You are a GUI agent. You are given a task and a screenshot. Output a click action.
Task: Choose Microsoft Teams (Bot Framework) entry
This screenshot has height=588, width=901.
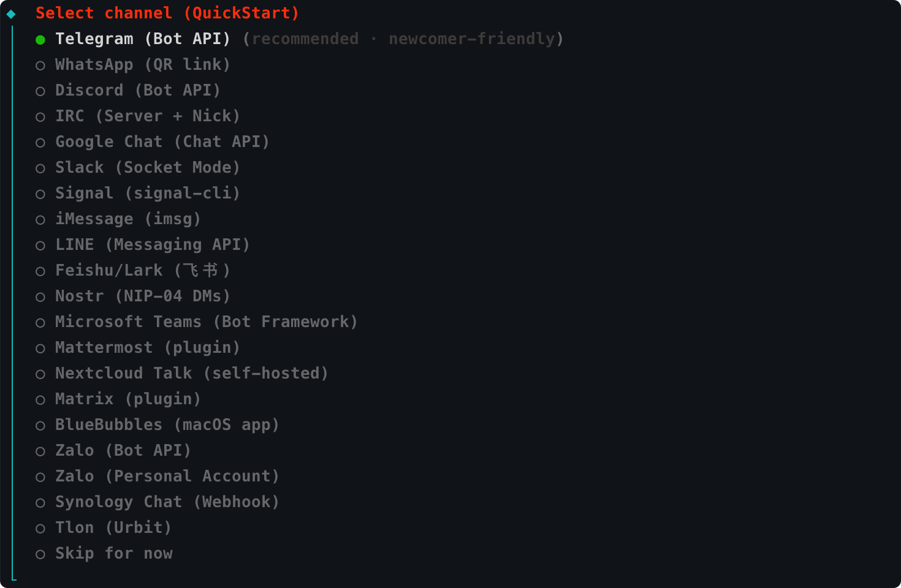pos(40,323)
